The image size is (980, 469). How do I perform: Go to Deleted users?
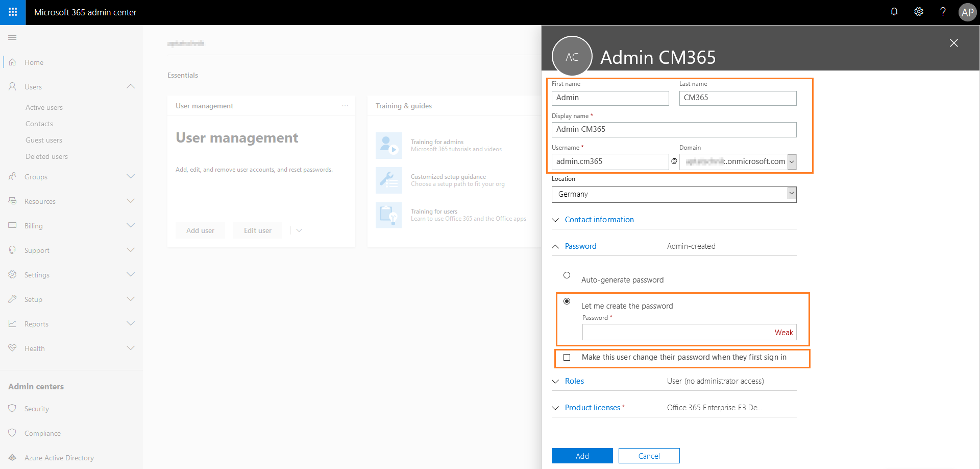click(x=46, y=156)
